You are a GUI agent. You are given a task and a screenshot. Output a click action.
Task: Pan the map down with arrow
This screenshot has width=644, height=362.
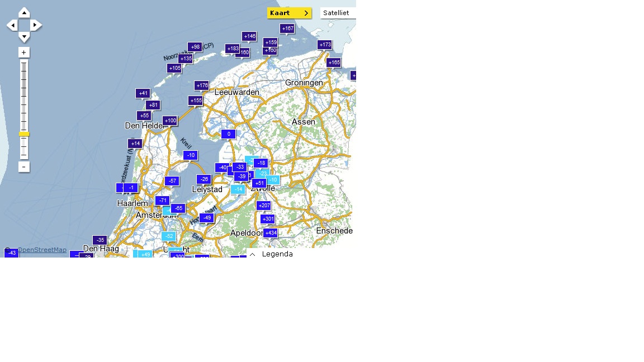24,37
